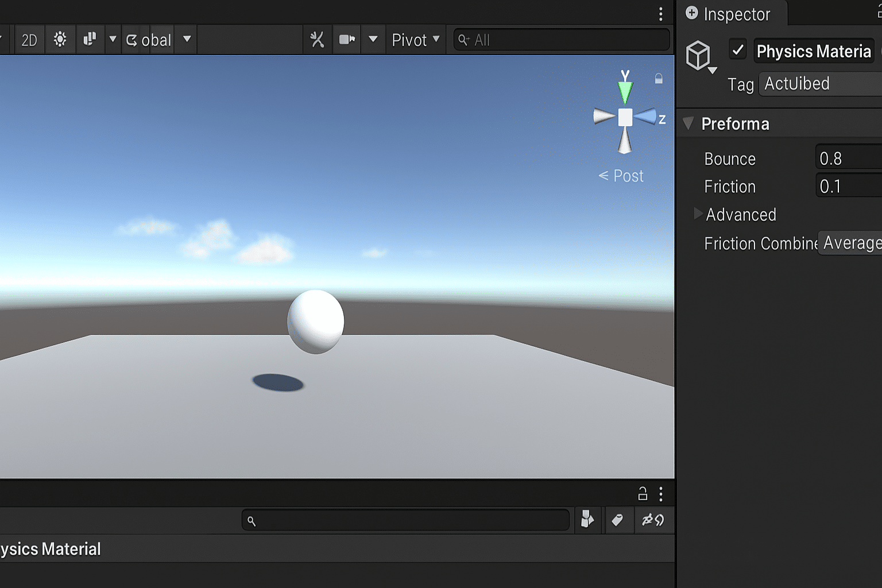
Task: Toggle scene lighting in the Scene view toolbar
Action: click(x=60, y=40)
